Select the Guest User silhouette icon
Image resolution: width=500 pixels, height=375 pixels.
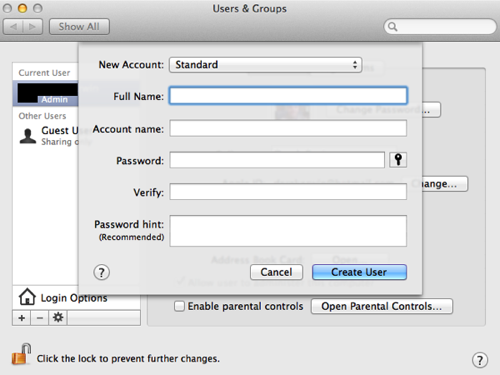[28, 136]
